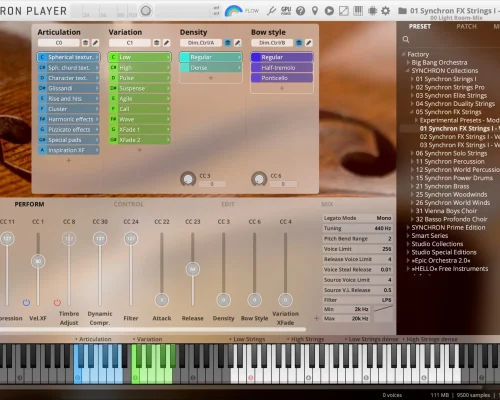Click the CPU chip icon

click(x=372, y=11)
